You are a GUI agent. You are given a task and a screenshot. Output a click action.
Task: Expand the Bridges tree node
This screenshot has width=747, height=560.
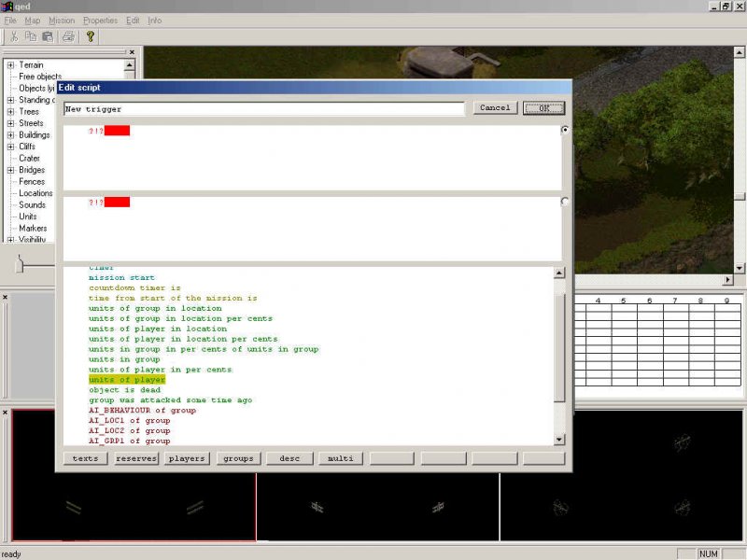[10, 170]
